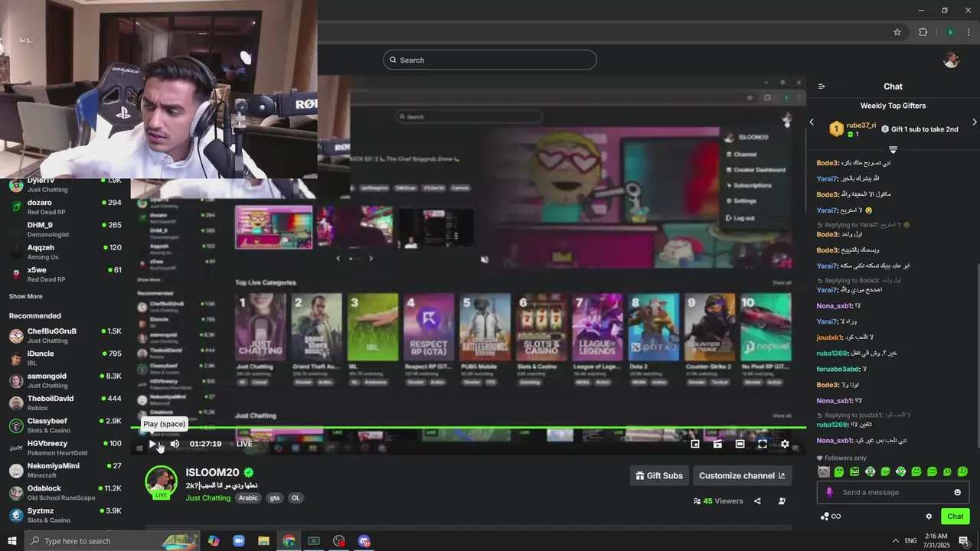Show hidden system tray icons

point(896,541)
